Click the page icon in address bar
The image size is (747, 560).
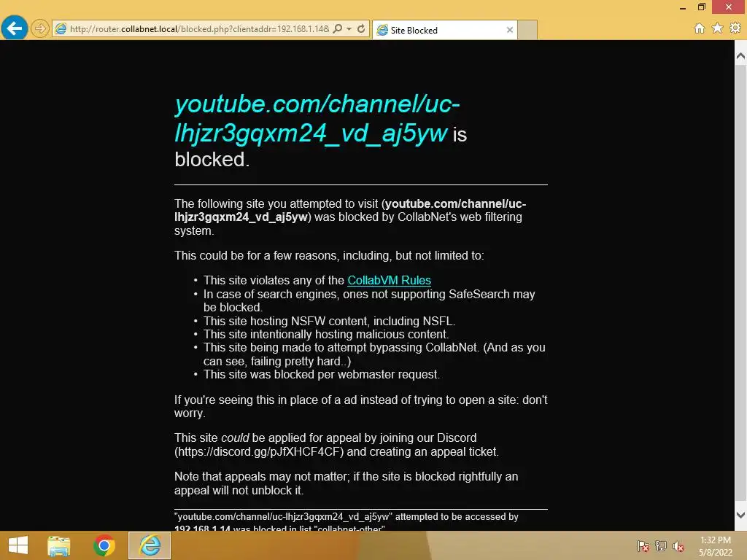[61, 29]
